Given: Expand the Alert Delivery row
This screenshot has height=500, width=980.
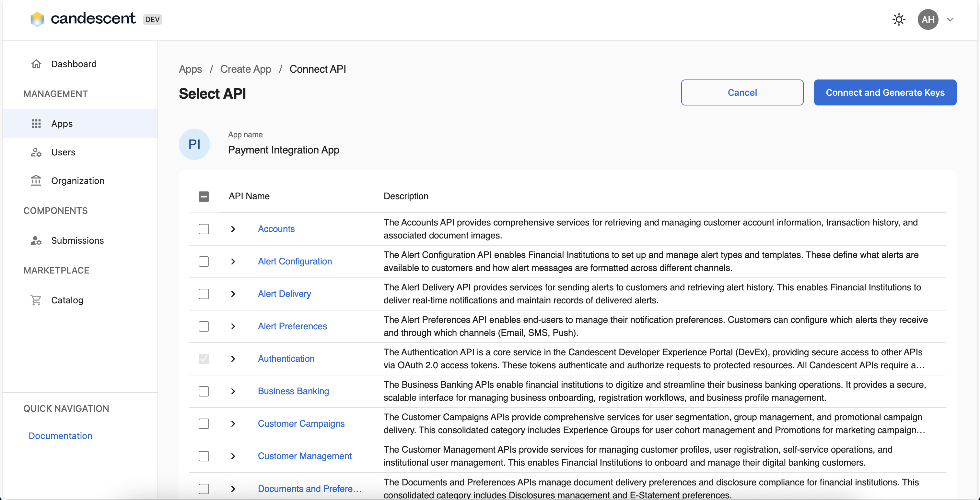Looking at the screenshot, I should point(233,294).
